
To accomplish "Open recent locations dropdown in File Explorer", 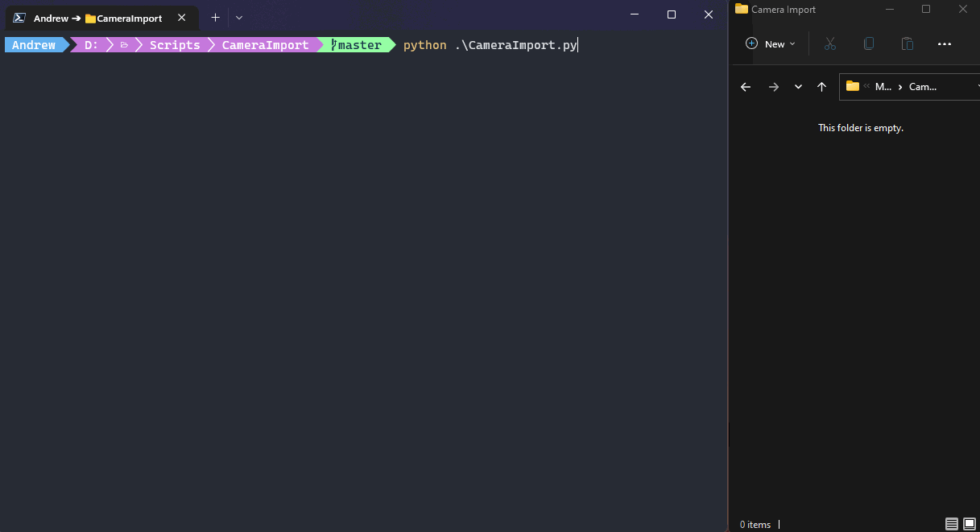I will click(x=798, y=87).
